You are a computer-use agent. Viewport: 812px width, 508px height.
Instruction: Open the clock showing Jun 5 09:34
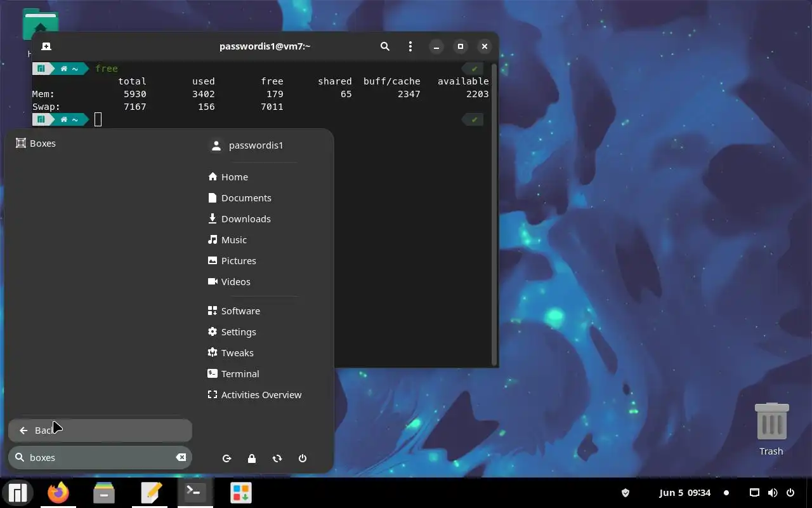pos(685,493)
